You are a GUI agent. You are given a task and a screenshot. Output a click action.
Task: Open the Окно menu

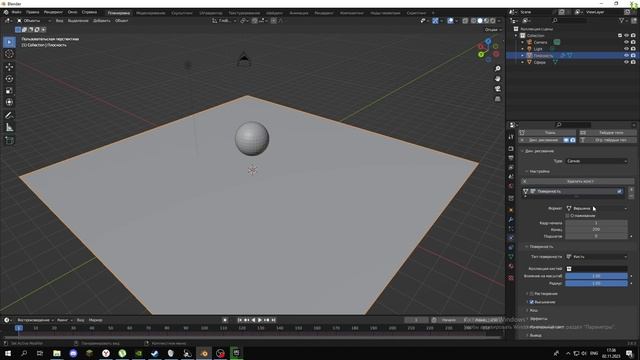(72, 12)
